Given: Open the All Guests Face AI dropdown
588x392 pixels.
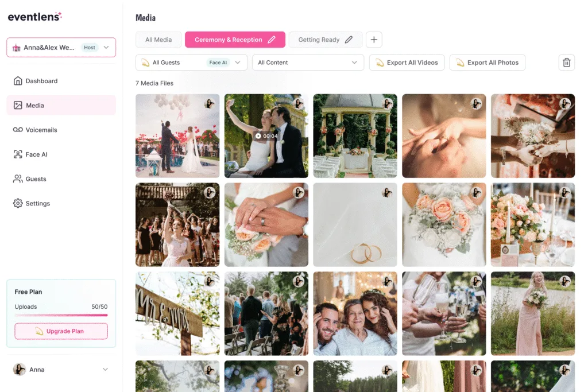Looking at the screenshot, I should pyautogui.click(x=191, y=63).
